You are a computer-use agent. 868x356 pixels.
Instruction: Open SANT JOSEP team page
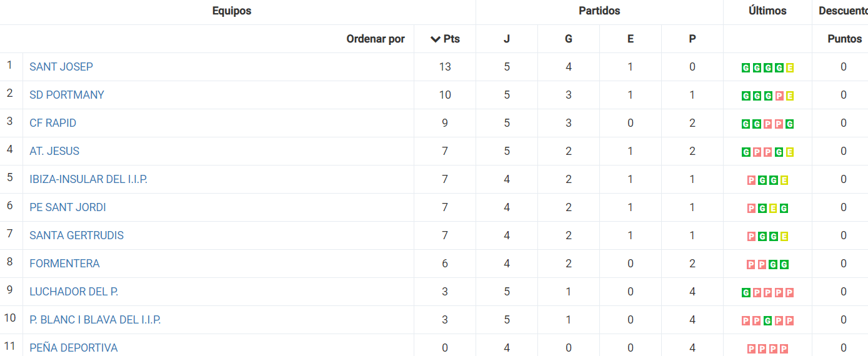point(61,67)
